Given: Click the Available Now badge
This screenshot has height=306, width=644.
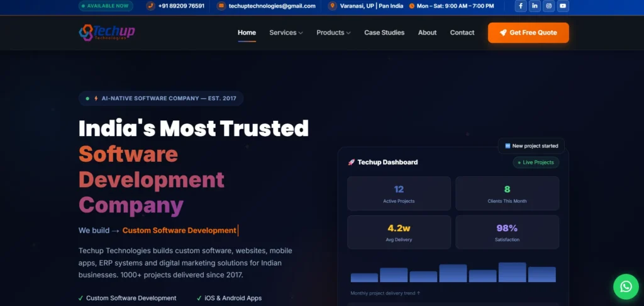Looking at the screenshot, I should [x=106, y=6].
